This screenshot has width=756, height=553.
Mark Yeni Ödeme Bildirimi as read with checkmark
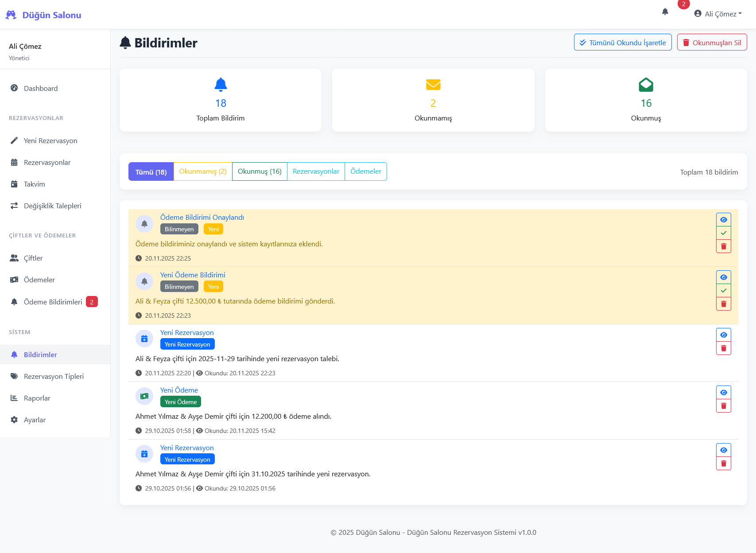pos(723,291)
